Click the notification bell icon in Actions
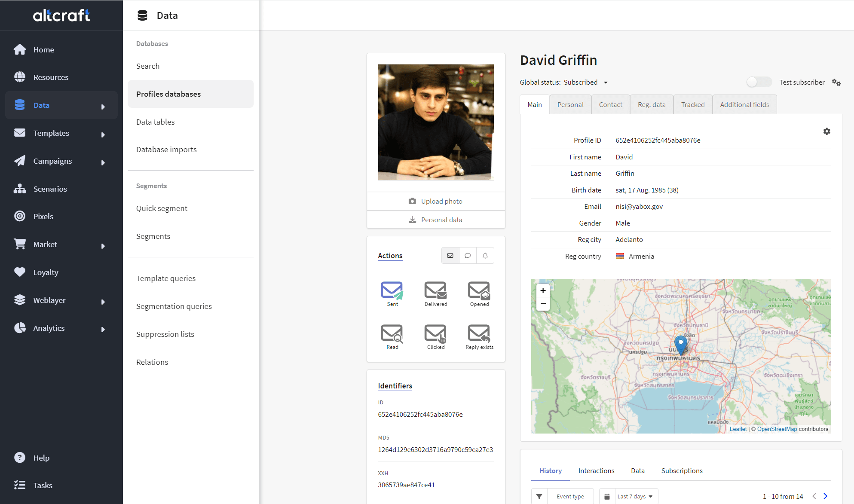Viewport: 854px width, 504px height. [x=484, y=256]
